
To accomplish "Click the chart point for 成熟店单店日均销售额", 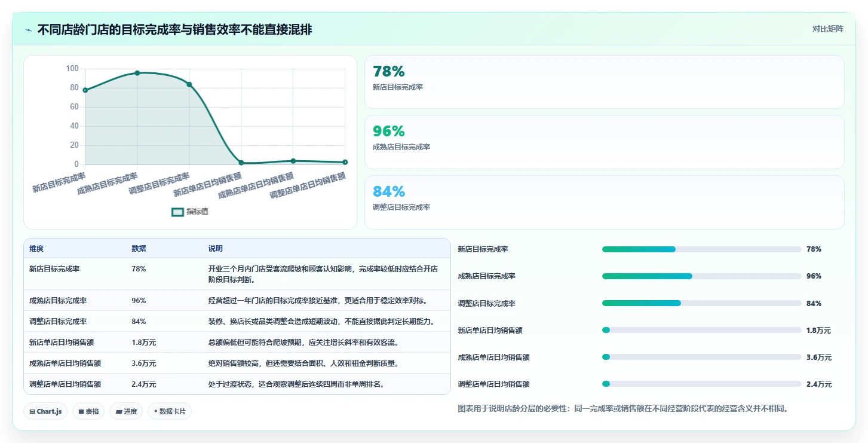I will 293,161.
